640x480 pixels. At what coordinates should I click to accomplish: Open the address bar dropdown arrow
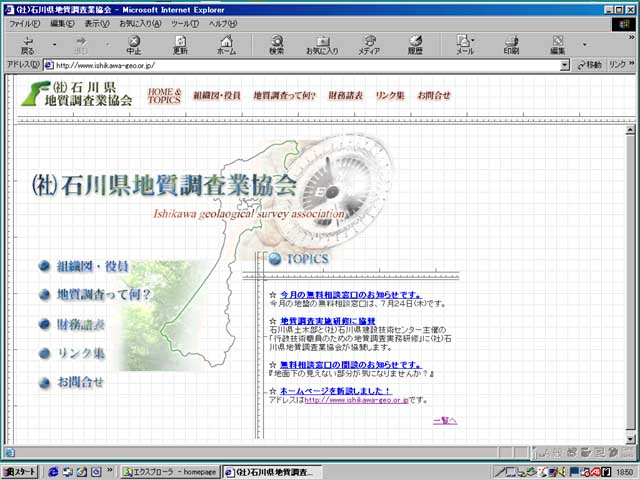click(x=564, y=65)
